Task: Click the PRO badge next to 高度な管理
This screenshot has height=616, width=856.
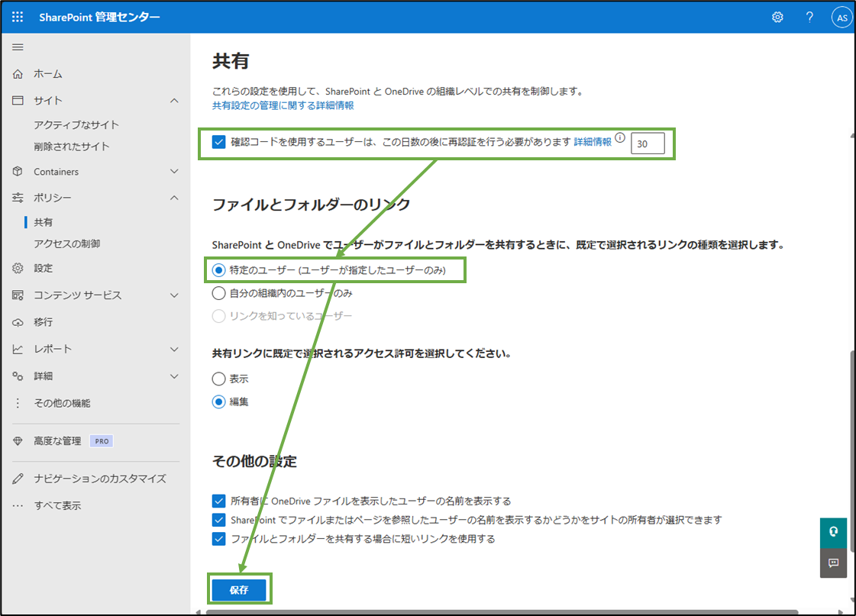Action: tap(102, 441)
